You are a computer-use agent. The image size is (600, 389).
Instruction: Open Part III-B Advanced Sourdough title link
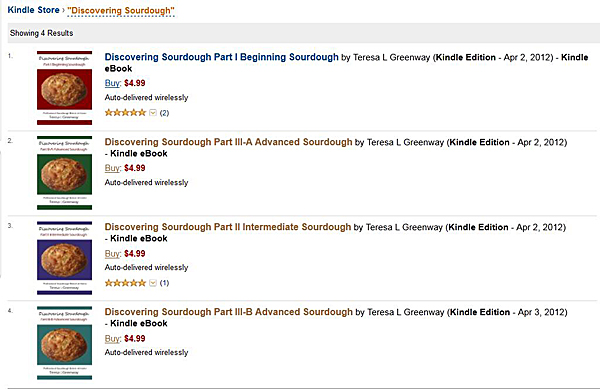tap(228, 312)
